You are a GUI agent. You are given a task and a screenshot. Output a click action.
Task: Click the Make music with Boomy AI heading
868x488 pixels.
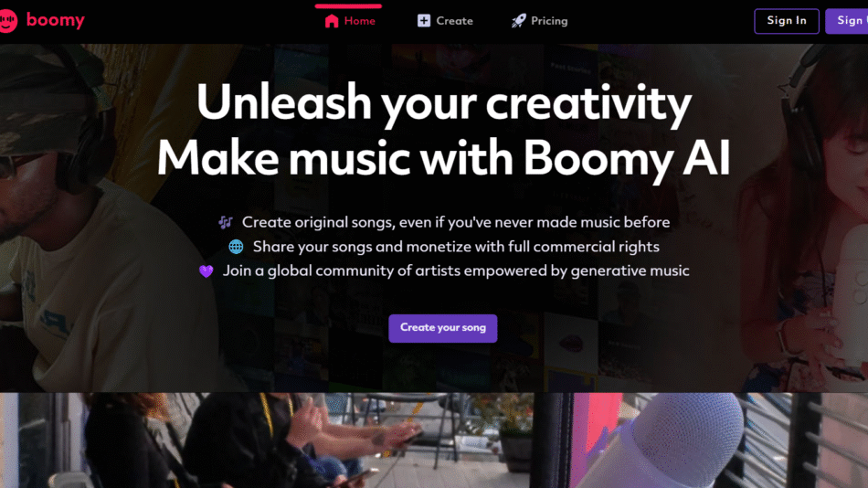pyautogui.click(x=444, y=158)
